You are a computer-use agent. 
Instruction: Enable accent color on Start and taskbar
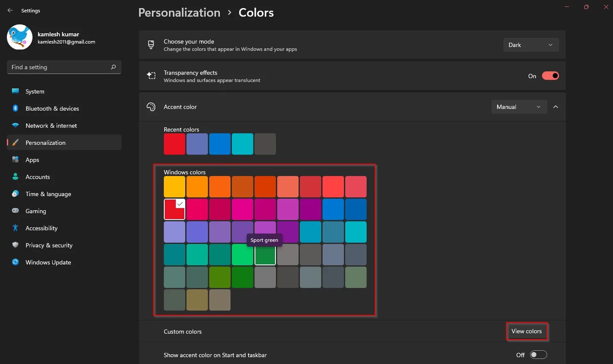[x=538, y=355]
